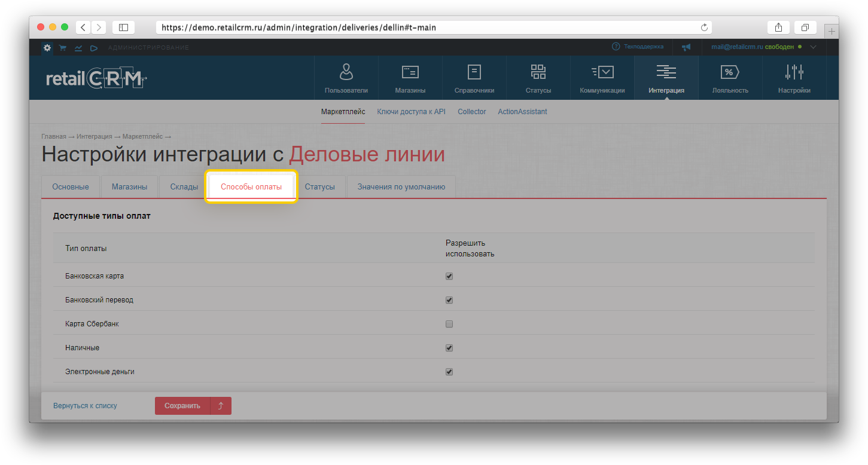Click the Вернуться к списку link
Viewport: 868px width, 465px height.
(x=85, y=406)
